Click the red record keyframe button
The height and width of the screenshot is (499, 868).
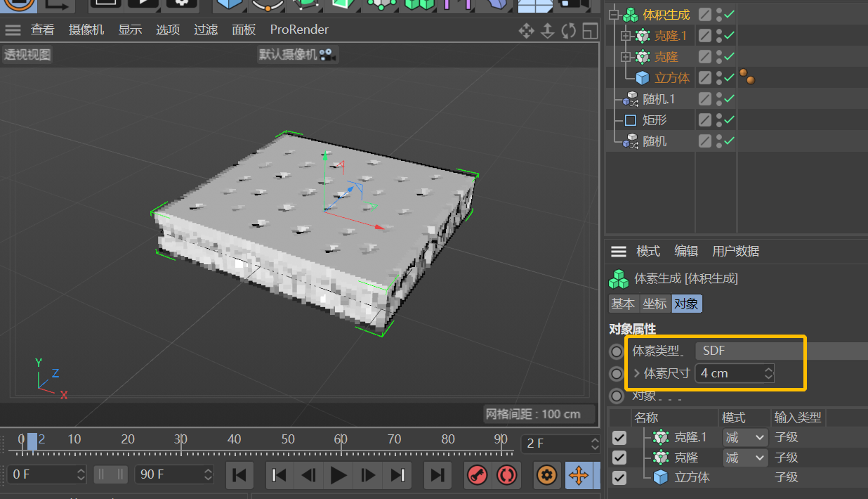point(478,475)
